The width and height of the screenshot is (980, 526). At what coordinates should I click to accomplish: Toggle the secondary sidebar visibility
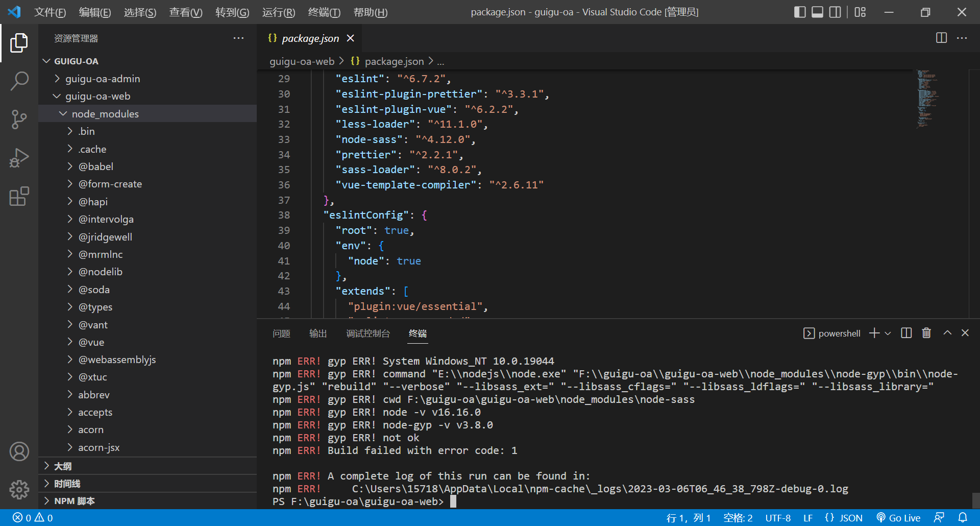tap(835, 12)
